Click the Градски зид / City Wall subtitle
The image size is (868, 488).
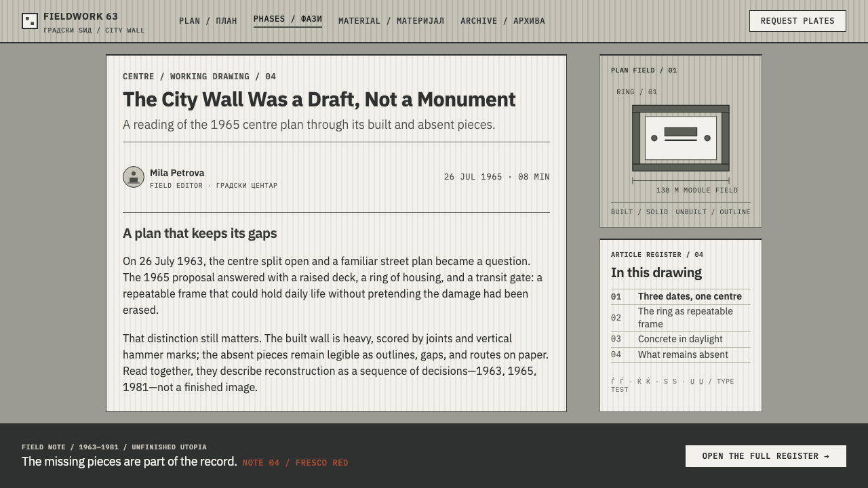tap(94, 30)
